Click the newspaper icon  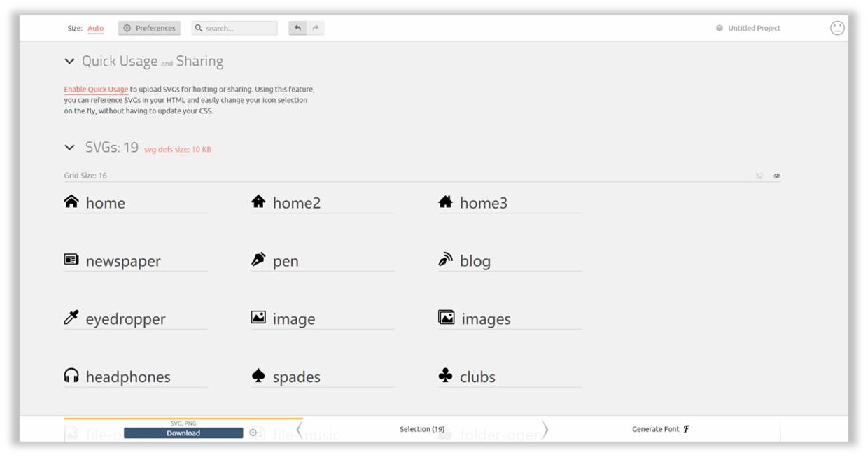71,260
